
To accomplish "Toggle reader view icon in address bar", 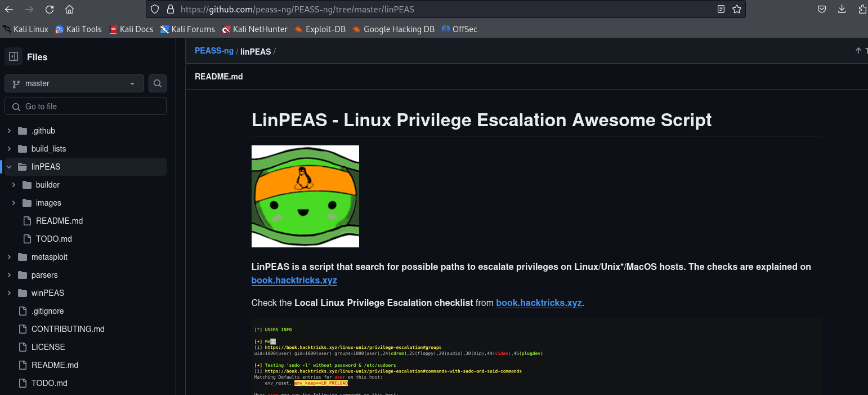I will 721,10.
